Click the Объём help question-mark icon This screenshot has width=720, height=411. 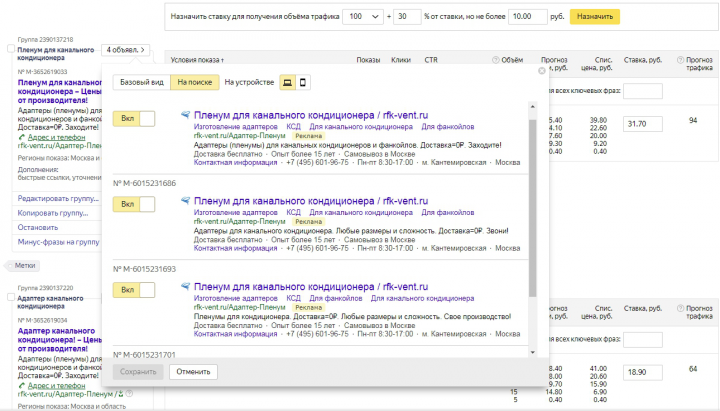click(495, 60)
